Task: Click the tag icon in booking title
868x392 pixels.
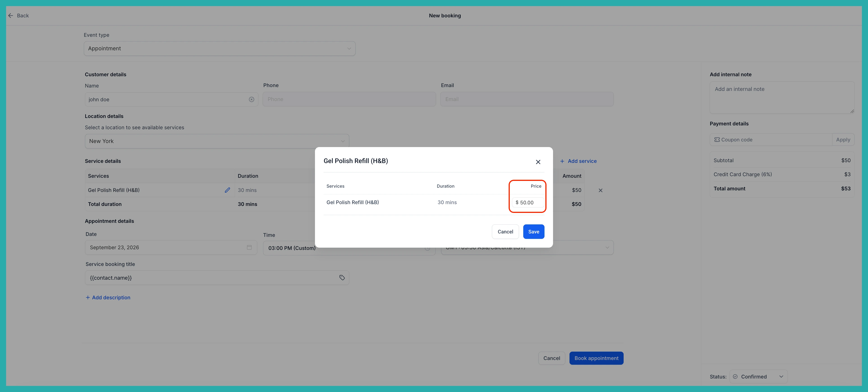Action: click(x=342, y=278)
